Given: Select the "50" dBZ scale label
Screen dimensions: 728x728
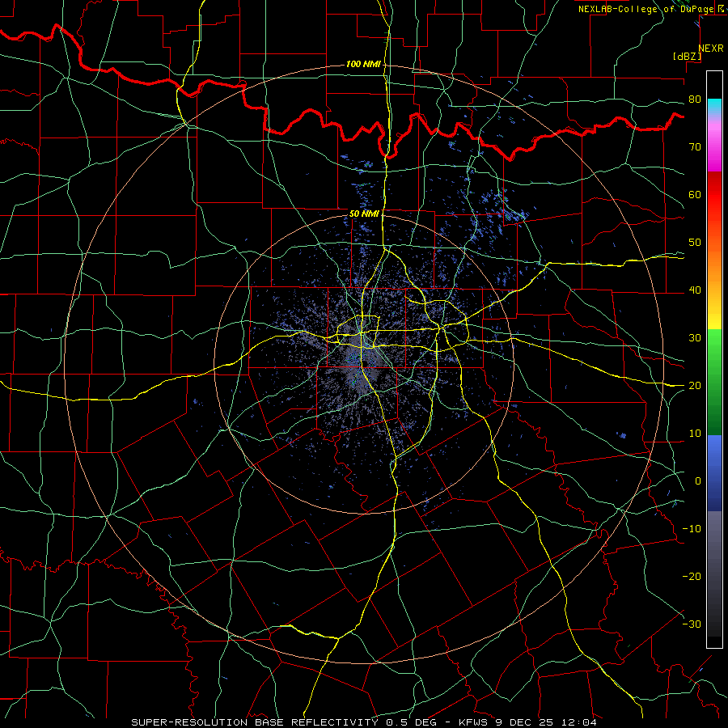Looking at the screenshot, I should tap(695, 243).
